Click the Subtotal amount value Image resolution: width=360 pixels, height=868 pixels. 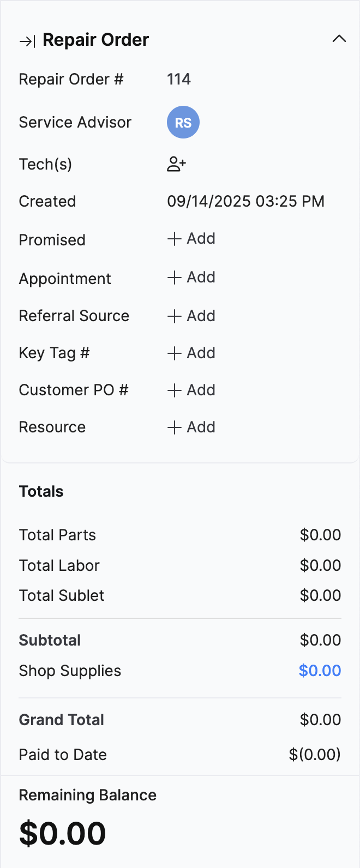coord(320,640)
